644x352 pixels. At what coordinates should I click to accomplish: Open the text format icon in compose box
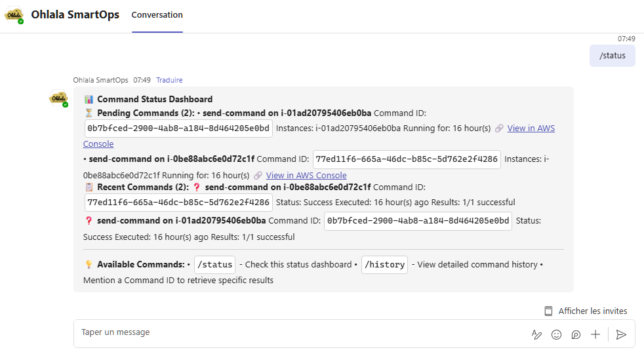(536, 335)
